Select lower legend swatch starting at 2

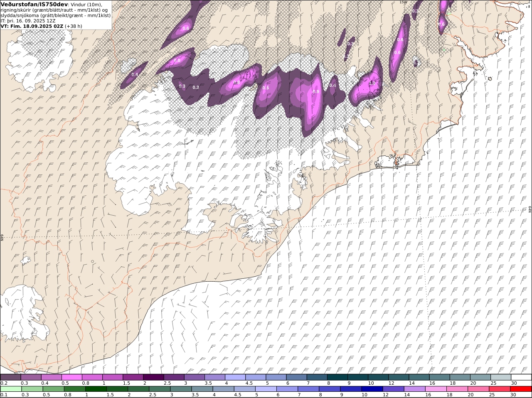138,389
